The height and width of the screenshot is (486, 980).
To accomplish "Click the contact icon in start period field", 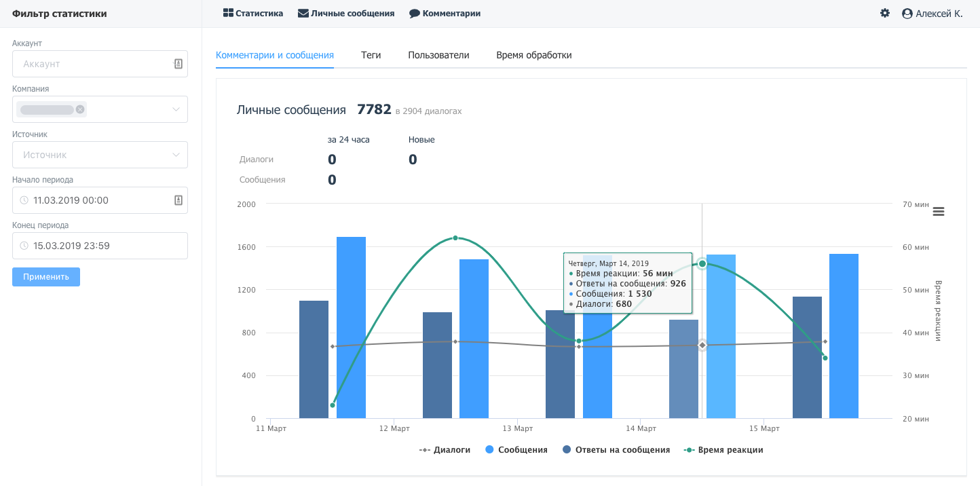I will [x=178, y=200].
